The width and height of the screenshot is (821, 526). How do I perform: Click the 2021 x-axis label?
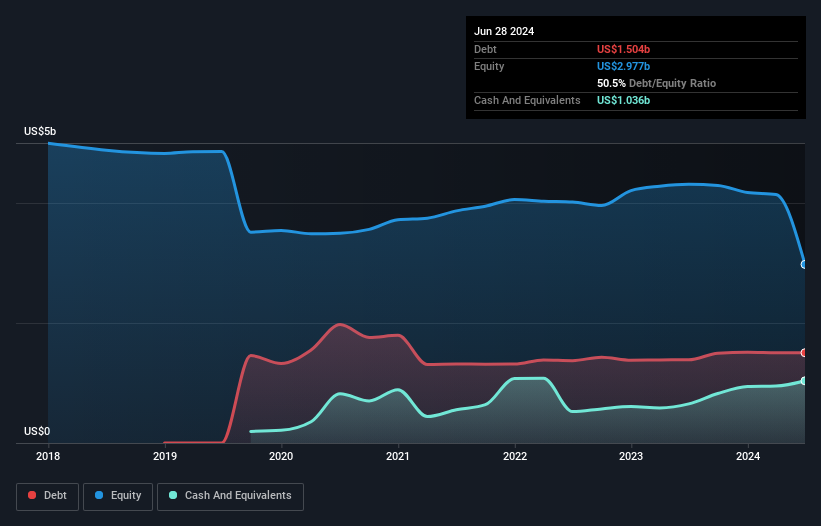tap(398, 456)
